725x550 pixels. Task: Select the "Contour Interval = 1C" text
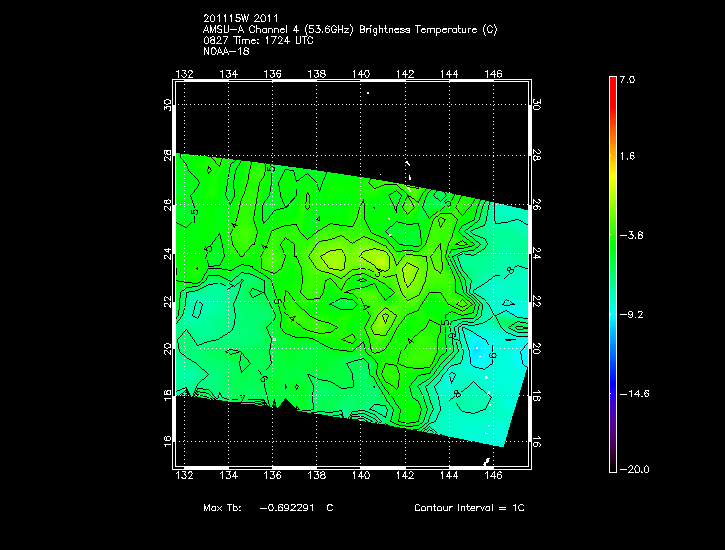coord(469,508)
